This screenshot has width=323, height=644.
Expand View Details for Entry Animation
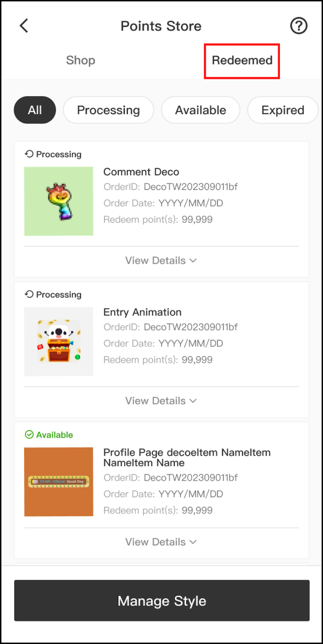pos(161,401)
